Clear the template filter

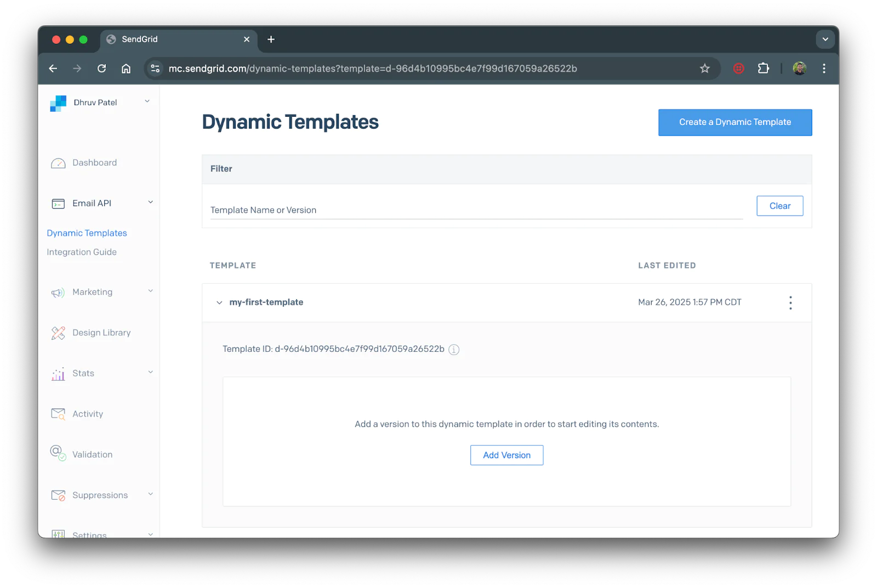click(780, 207)
